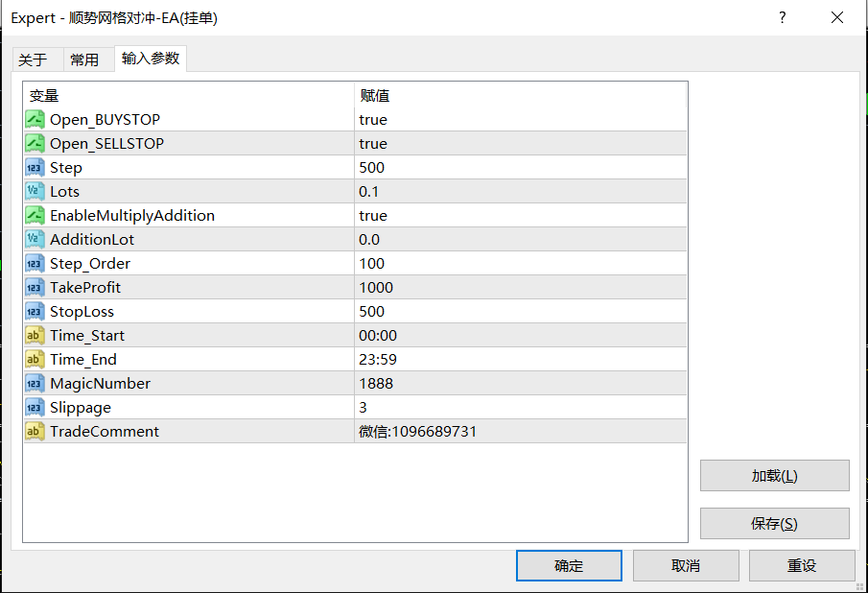
Task: Click the 保存(S) save button
Action: [x=774, y=524]
